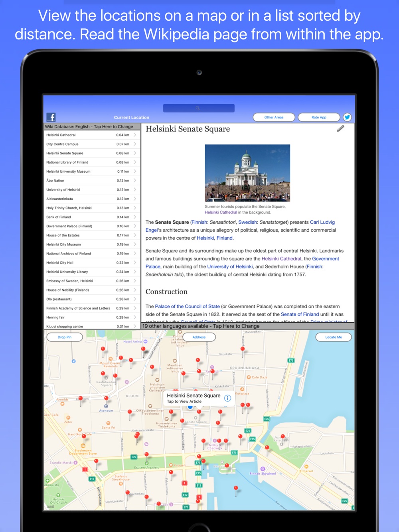Viewport: 399px width, 532px height.
Task: Open House of the Estates chevron
Action: (135, 235)
